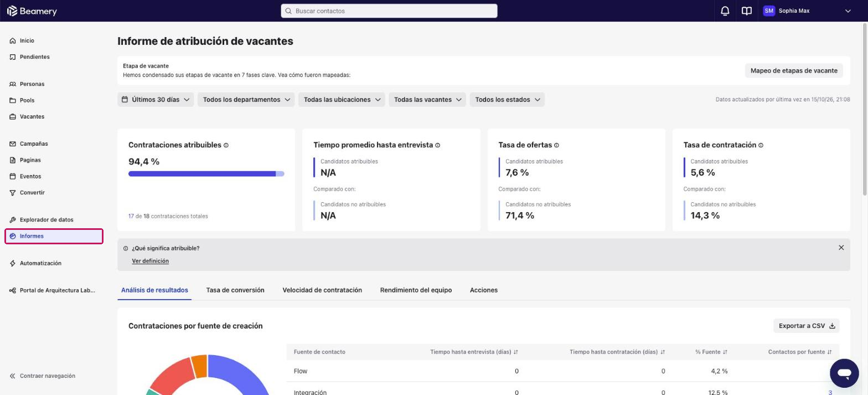Open Pendientes in sidebar
This screenshot has width=868, height=395.
click(x=34, y=57)
